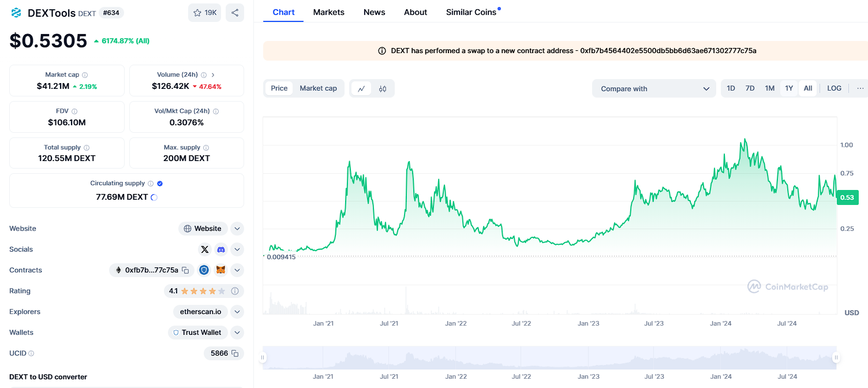868x388 pixels.
Task: Open the Chart tab
Action: (283, 12)
